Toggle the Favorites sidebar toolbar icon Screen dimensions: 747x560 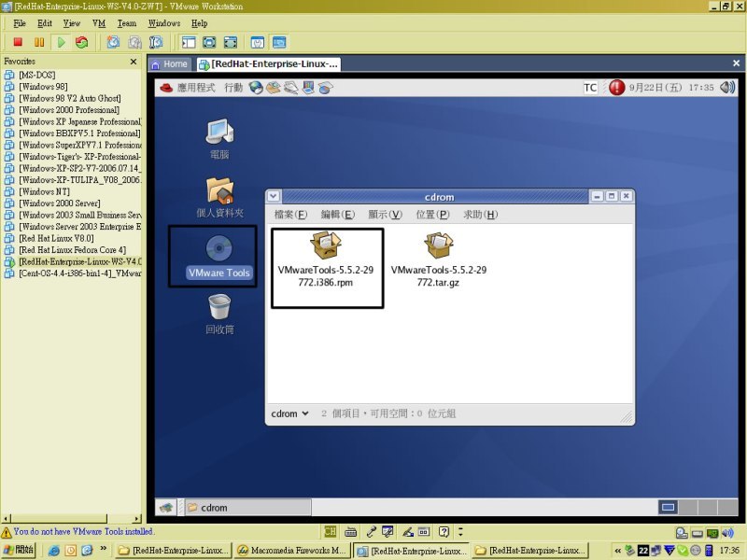pos(189,42)
